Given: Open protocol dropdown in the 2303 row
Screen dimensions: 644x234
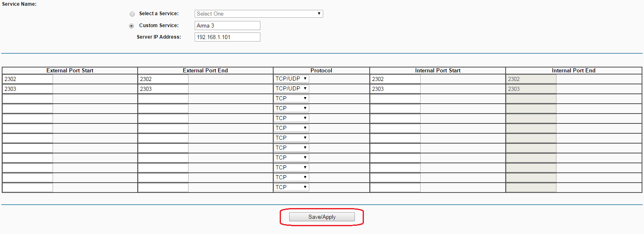Looking at the screenshot, I should click(292, 88).
